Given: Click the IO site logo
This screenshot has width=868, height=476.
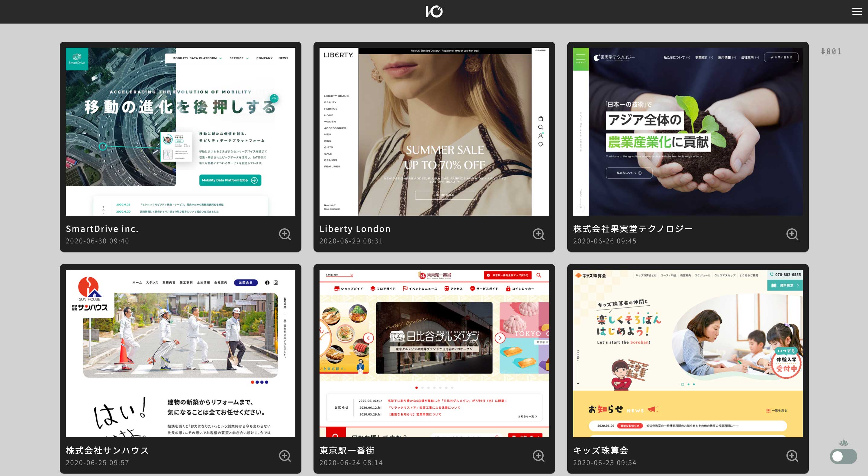Looking at the screenshot, I should (x=434, y=12).
